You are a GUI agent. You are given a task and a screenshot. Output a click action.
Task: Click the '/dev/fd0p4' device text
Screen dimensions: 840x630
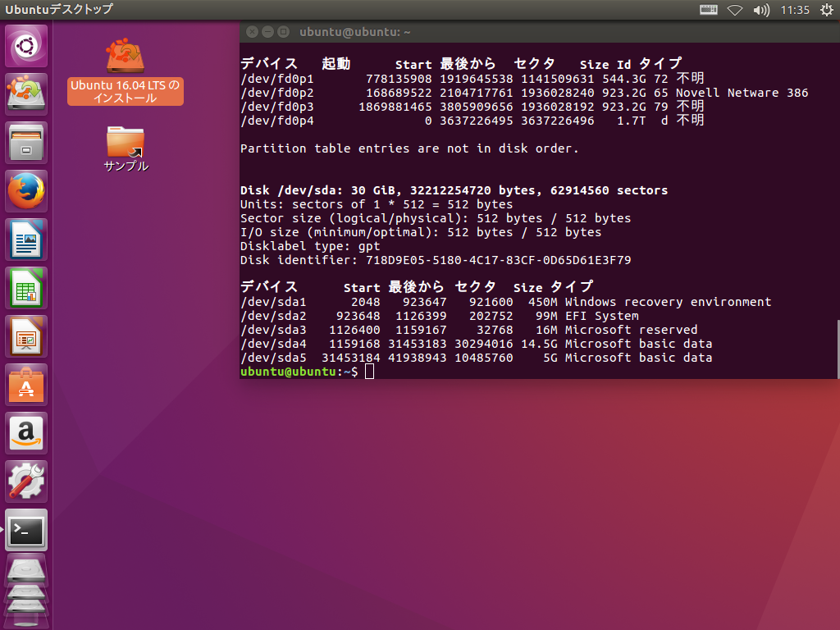coord(277,121)
